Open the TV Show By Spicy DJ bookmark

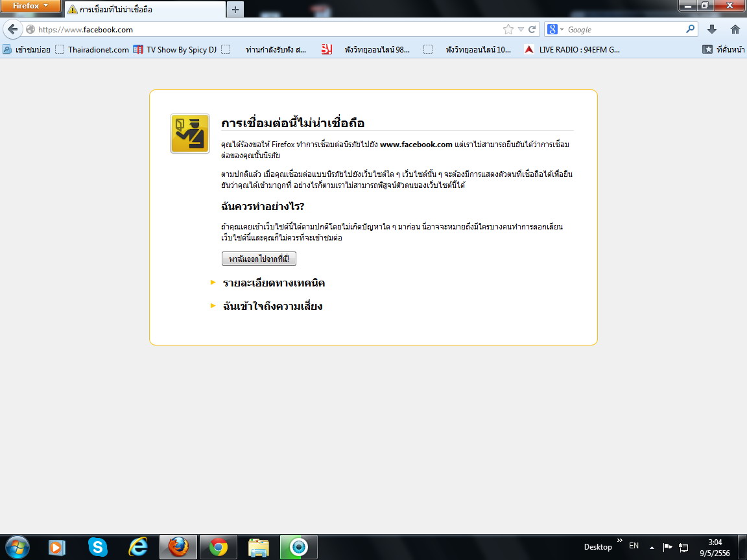point(175,49)
